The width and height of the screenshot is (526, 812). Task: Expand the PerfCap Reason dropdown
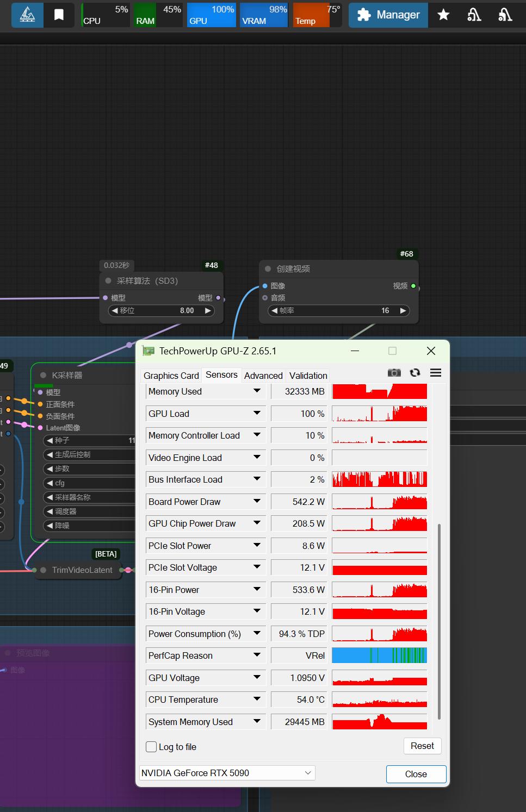coord(257,655)
